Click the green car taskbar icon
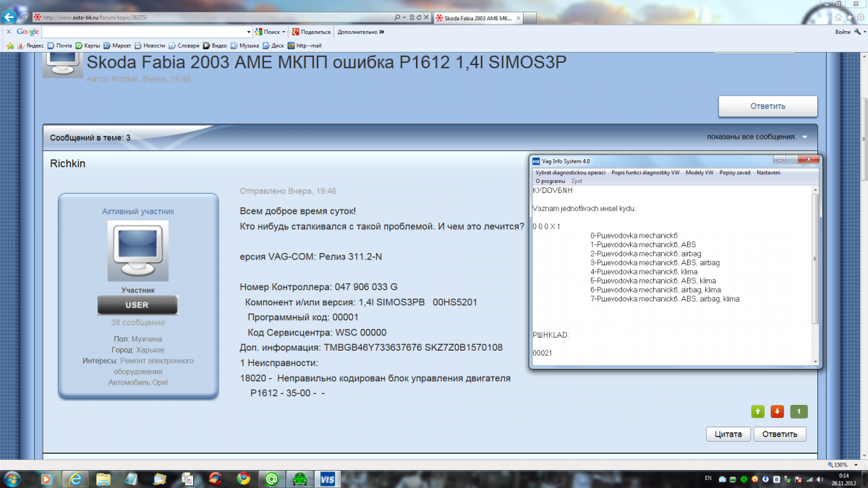 [299, 479]
